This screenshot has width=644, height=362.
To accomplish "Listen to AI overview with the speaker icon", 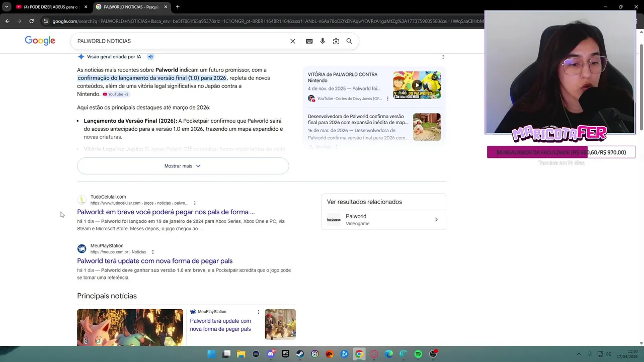I will point(150,57).
